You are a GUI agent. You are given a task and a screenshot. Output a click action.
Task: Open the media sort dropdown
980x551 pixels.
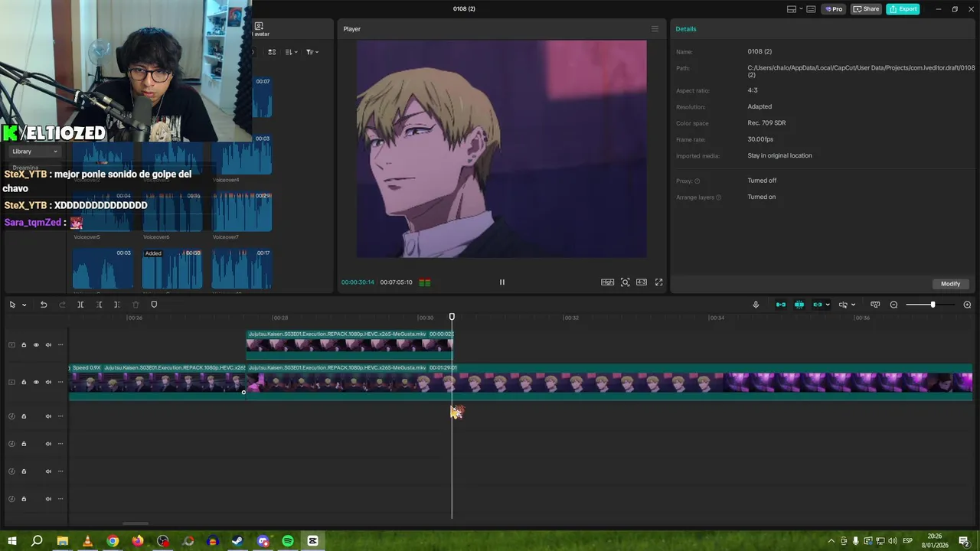click(292, 52)
